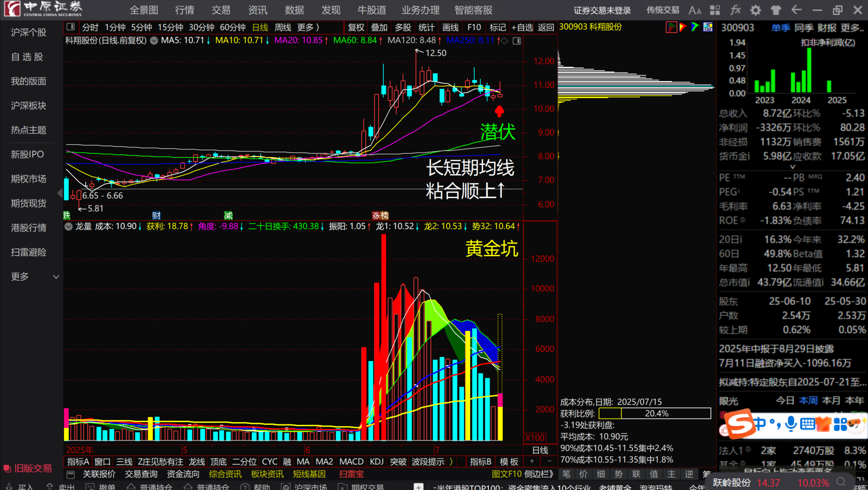This screenshot has height=490, width=868.
Task: Open the font size (Aa) setting
Action: click(695, 10)
